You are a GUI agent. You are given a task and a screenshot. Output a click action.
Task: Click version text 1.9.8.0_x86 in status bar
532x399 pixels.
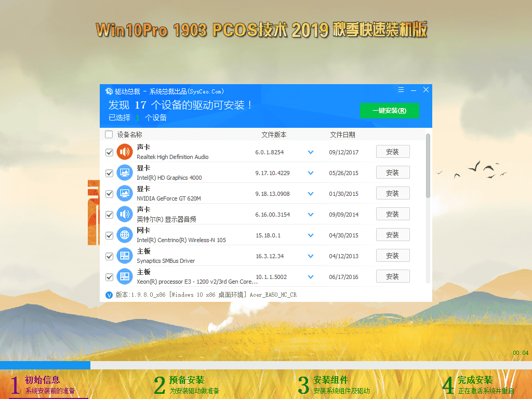pyautogui.click(x=148, y=295)
